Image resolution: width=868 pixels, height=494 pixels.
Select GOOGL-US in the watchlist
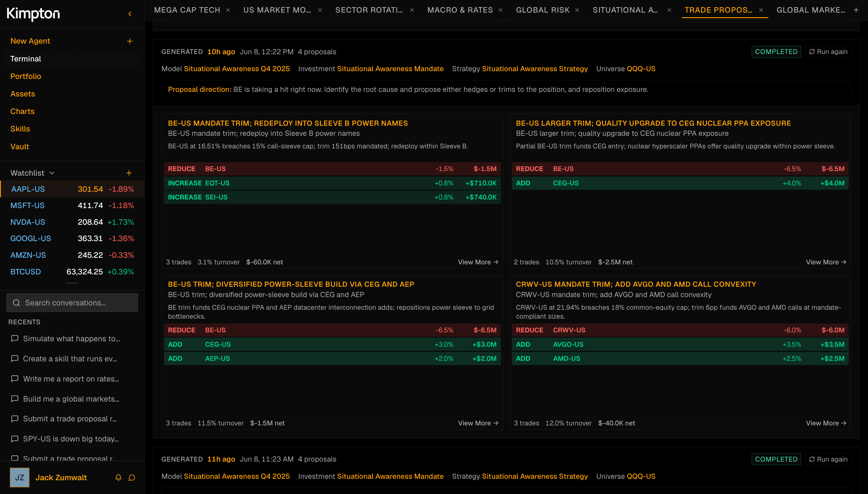coord(72,239)
